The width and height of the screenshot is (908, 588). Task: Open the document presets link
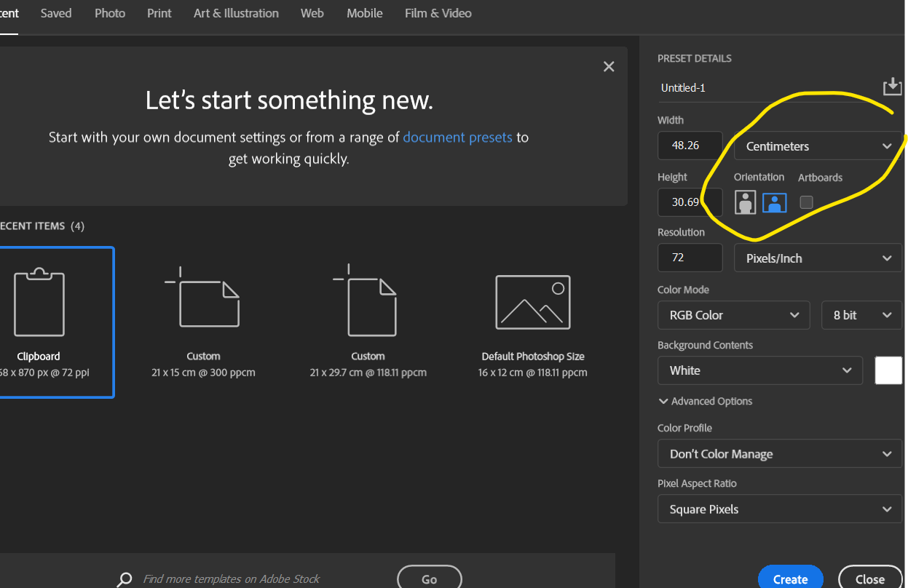(457, 137)
